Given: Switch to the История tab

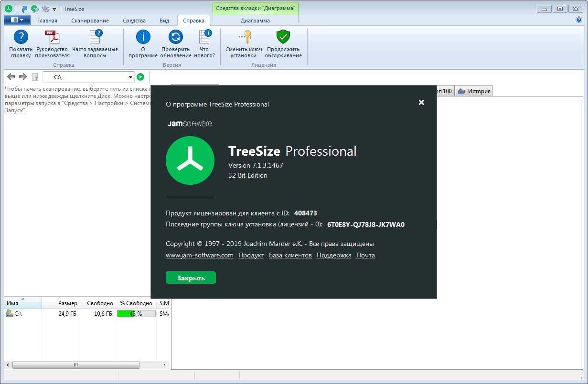Looking at the screenshot, I should pyautogui.click(x=473, y=91).
